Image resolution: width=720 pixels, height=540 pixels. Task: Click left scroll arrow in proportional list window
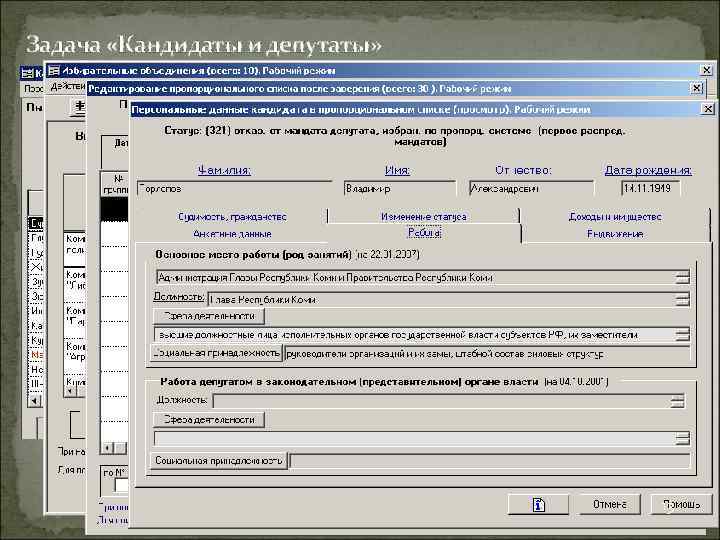107,447
